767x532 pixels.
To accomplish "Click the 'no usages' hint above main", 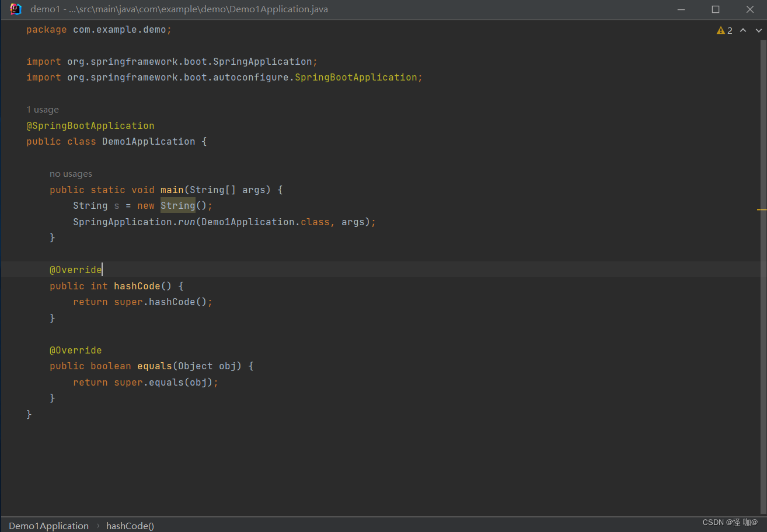I will (71, 174).
